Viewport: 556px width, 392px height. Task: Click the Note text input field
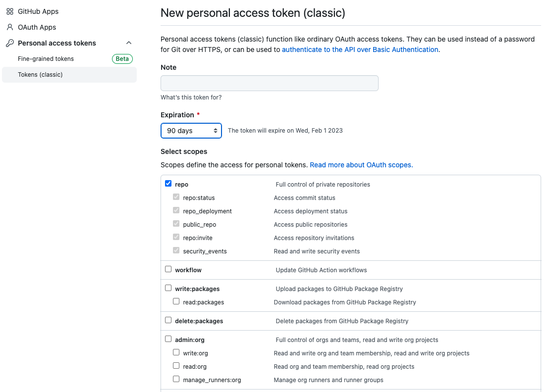(270, 83)
